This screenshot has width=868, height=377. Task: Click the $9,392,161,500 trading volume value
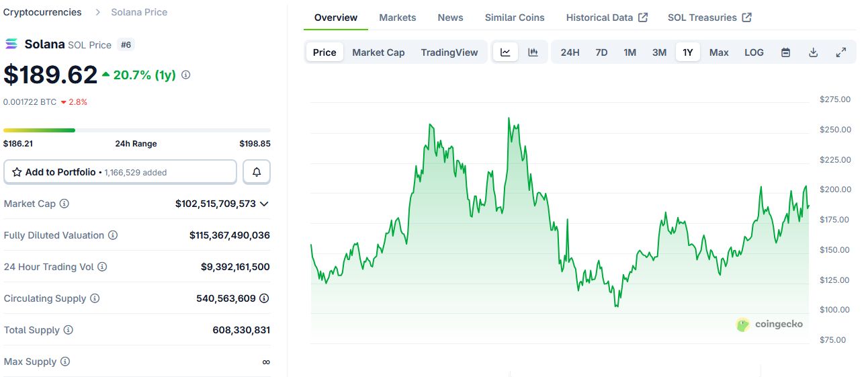click(x=235, y=267)
